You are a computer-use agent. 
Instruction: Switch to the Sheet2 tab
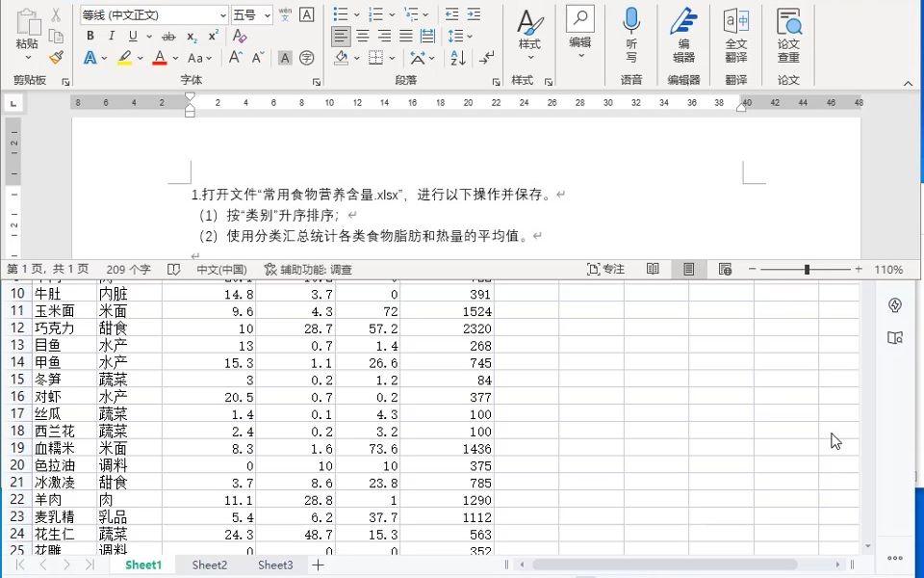click(x=209, y=565)
